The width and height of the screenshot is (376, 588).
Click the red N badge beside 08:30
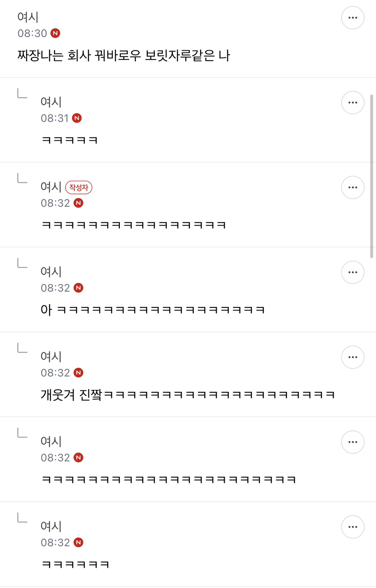click(55, 33)
